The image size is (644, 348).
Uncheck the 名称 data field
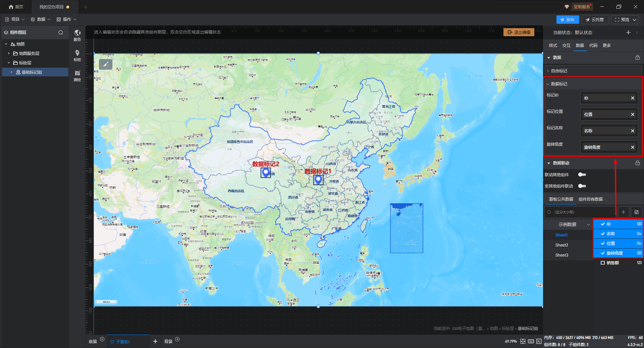(603, 234)
